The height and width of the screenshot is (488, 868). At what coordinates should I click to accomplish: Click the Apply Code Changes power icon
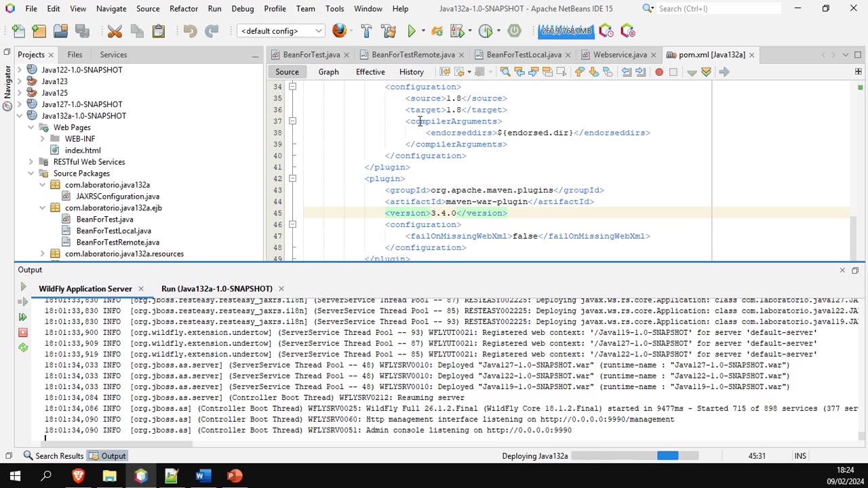pyautogui.click(x=515, y=31)
